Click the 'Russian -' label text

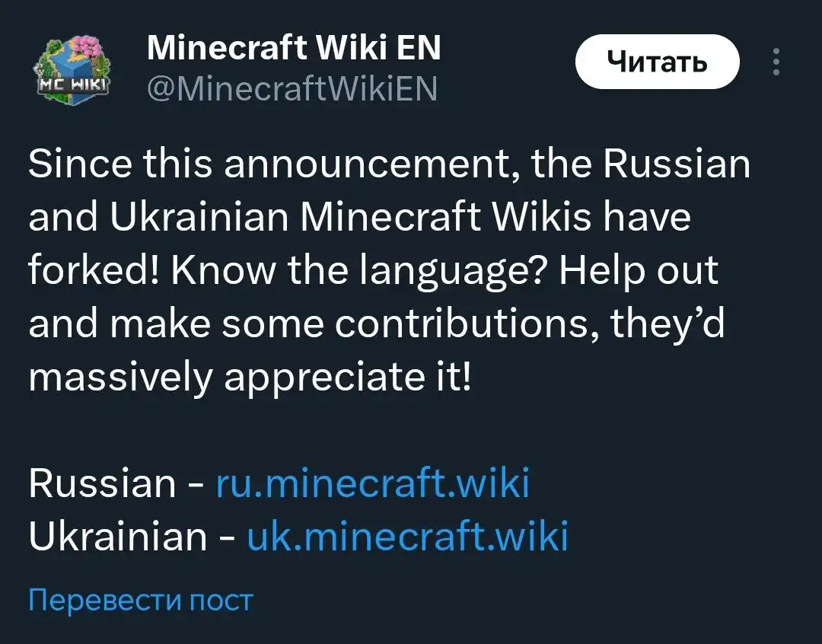(x=116, y=483)
